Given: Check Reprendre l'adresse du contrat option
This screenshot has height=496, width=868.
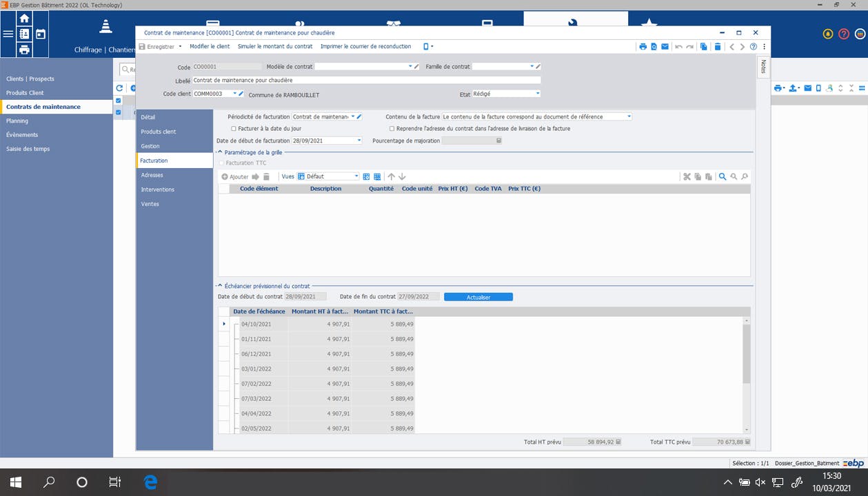Looking at the screenshot, I should pos(392,129).
